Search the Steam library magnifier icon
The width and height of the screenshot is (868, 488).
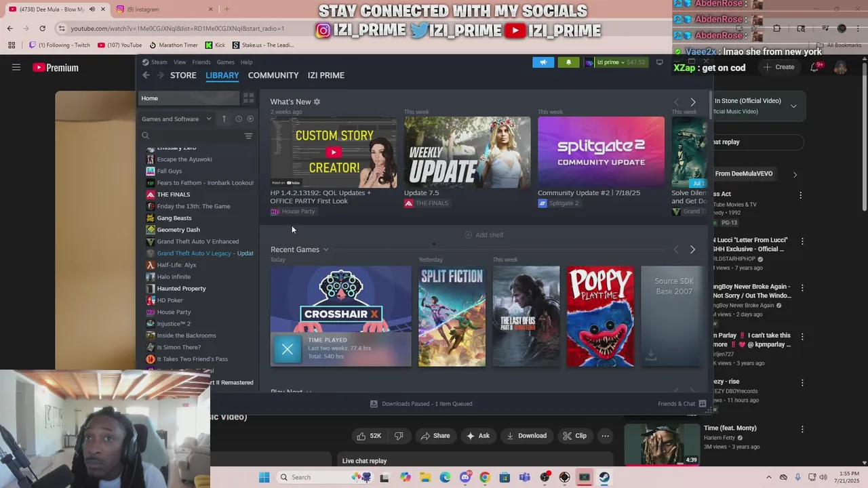145,136
